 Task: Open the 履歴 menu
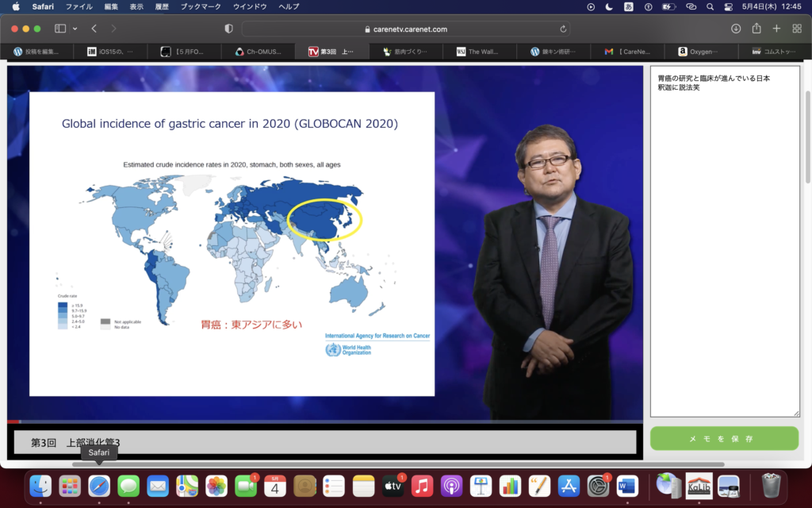click(163, 6)
